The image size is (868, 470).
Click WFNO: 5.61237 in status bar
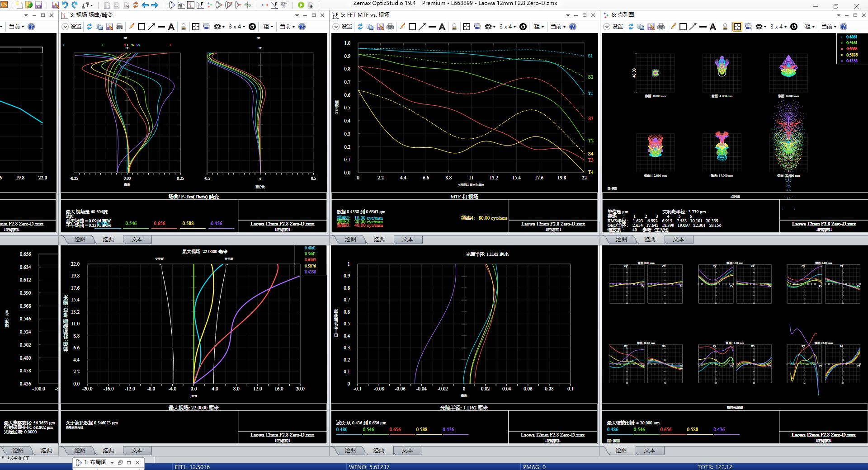(x=369, y=467)
